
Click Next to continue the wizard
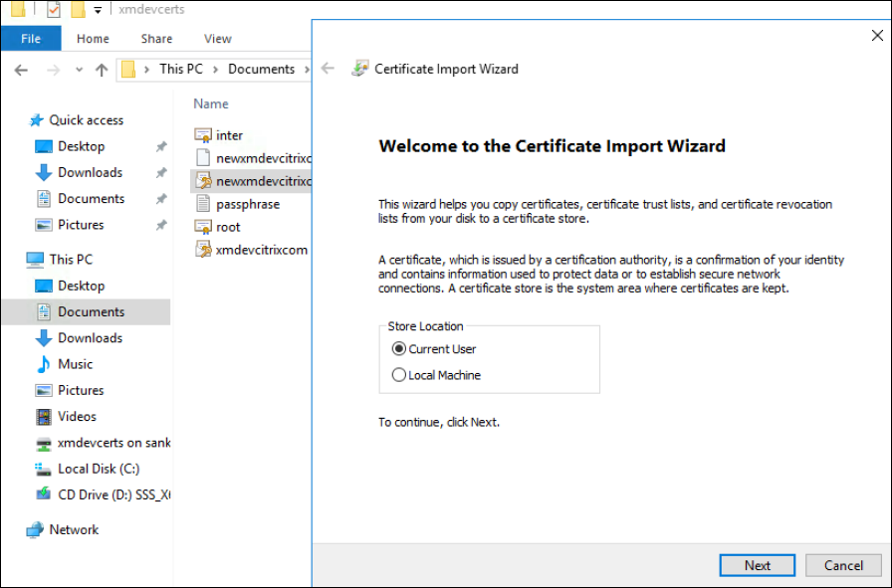757,565
